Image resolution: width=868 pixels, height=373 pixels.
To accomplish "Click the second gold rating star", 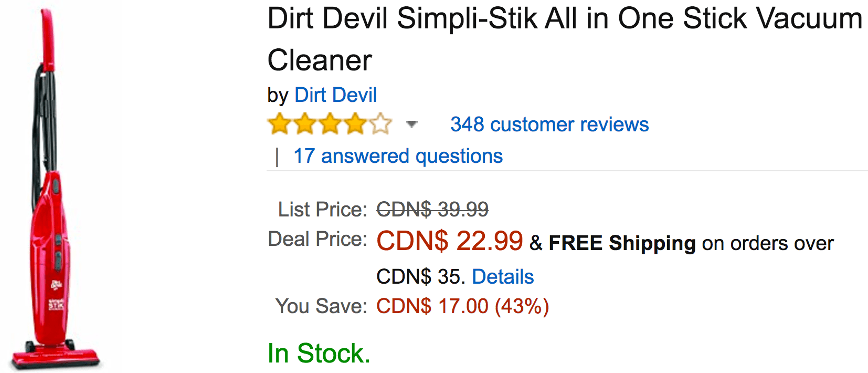I will pos(304,125).
